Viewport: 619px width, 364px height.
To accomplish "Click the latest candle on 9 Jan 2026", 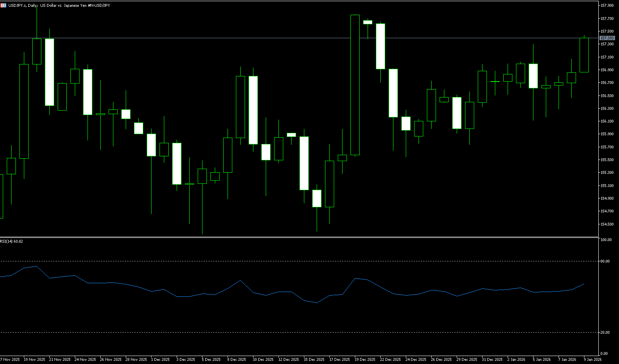I will pyautogui.click(x=584, y=55).
